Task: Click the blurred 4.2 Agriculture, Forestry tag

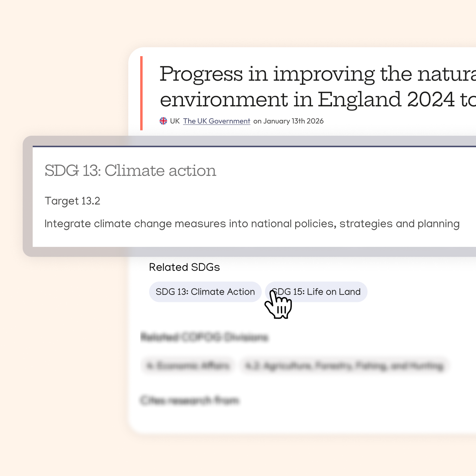Action: (344, 366)
